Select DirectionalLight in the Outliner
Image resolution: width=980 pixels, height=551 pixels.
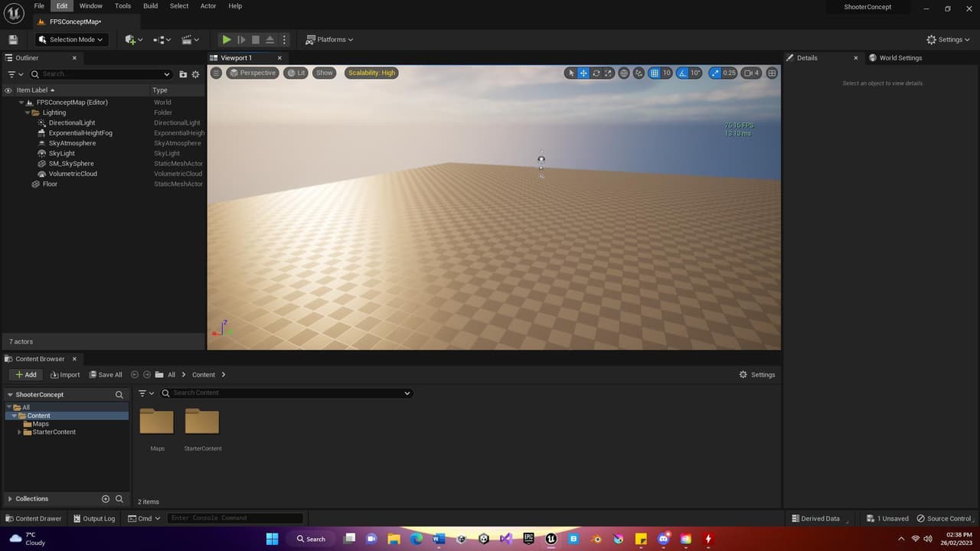[x=72, y=122]
